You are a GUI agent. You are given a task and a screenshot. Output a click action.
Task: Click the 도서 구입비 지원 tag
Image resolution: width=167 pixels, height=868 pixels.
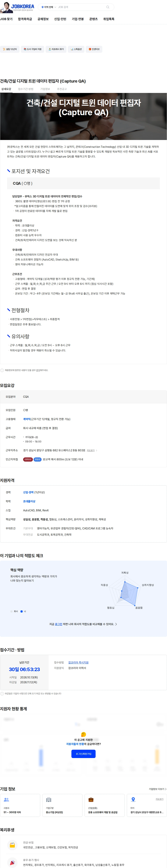pos(33,49)
